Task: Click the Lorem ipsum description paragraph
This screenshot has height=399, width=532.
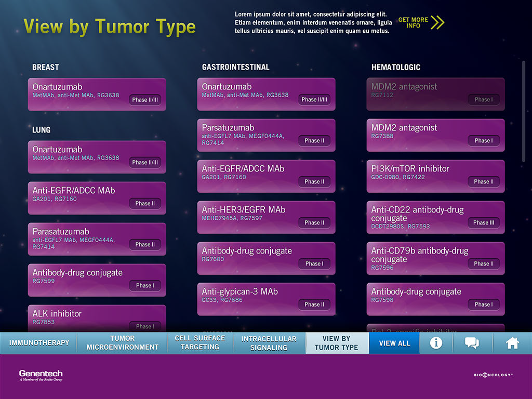Action: (313, 22)
